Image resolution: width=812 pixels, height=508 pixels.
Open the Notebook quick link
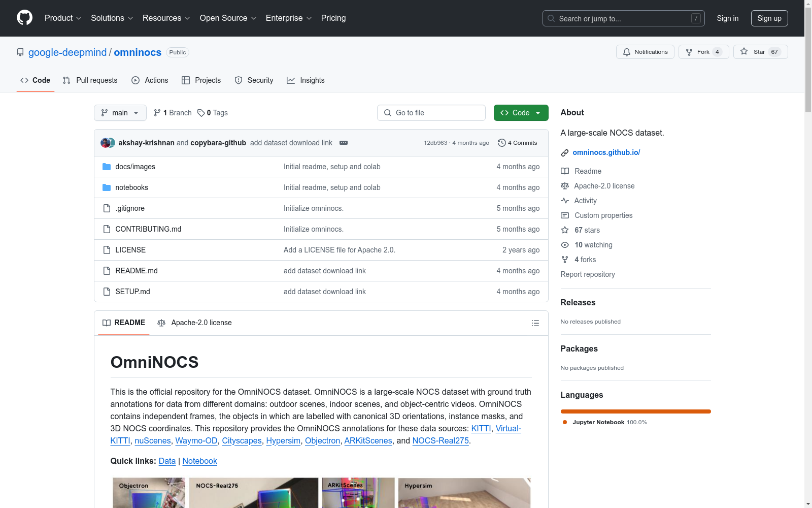click(x=199, y=461)
